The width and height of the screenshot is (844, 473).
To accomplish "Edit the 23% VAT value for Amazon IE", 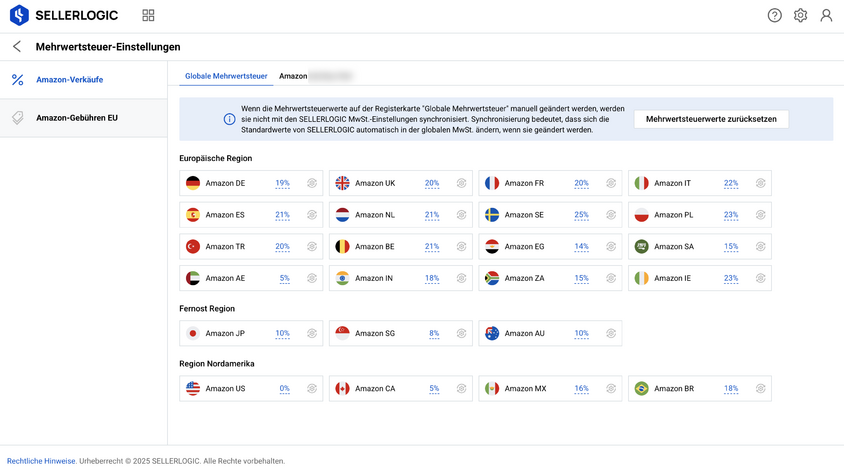I will (731, 279).
